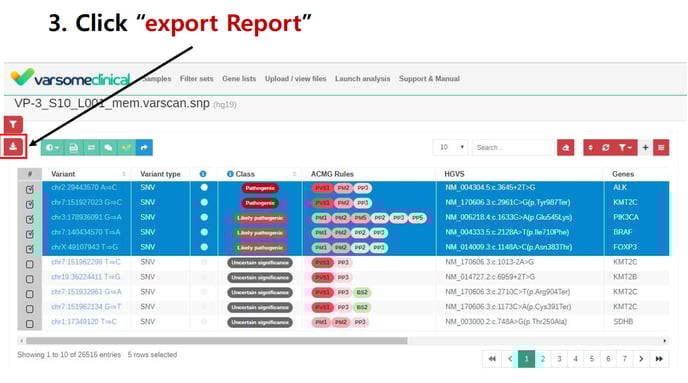Jump to the last page double-arrow

click(659, 359)
